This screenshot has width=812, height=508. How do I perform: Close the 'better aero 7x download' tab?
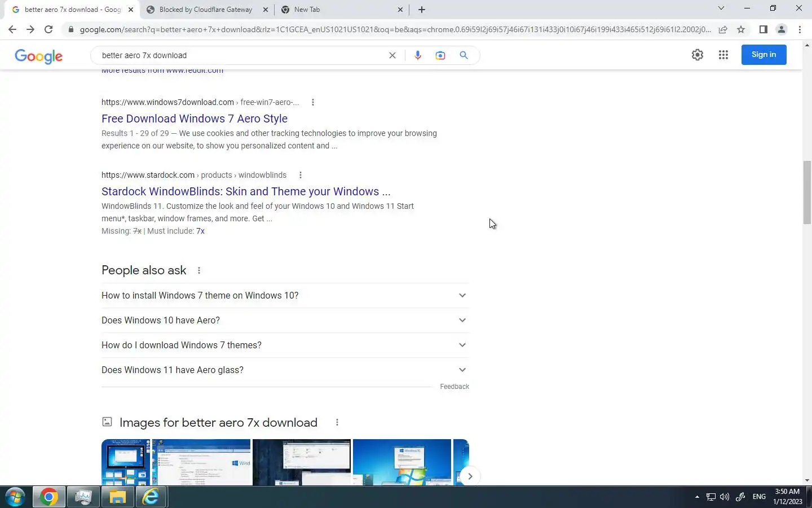(x=131, y=10)
